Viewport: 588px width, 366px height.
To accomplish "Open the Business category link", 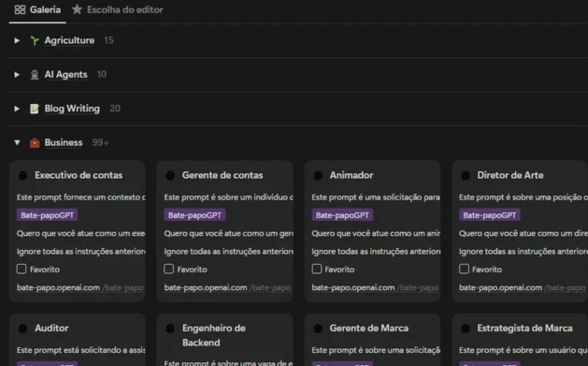I will point(64,142).
